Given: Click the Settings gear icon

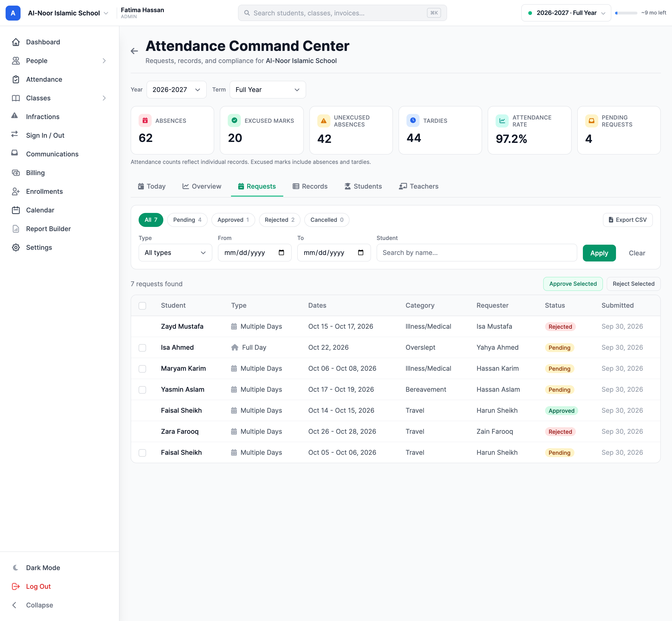Looking at the screenshot, I should [x=16, y=247].
